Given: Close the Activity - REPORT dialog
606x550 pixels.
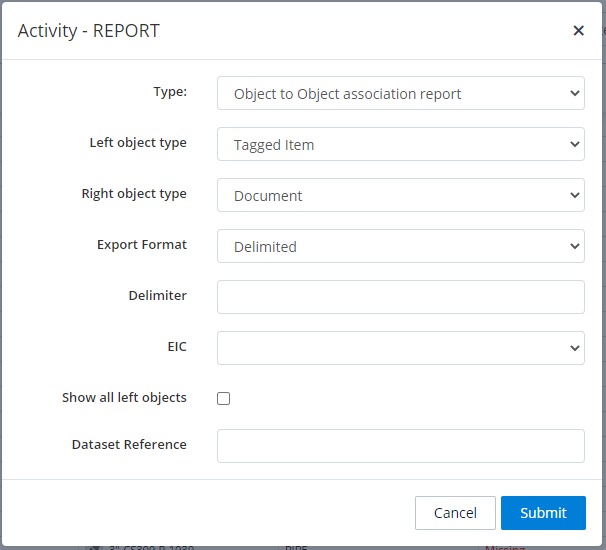Looking at the screenshot, I should click(578, 31).
